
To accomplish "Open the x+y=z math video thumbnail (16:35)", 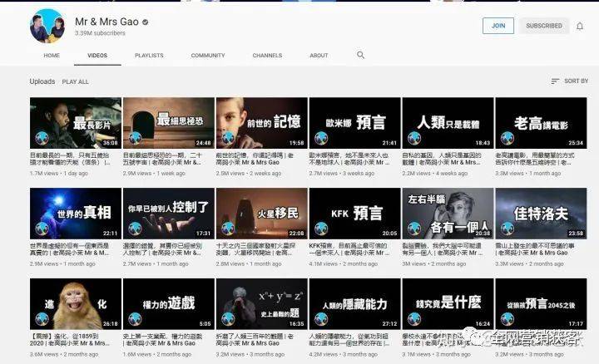I will 262,303.
